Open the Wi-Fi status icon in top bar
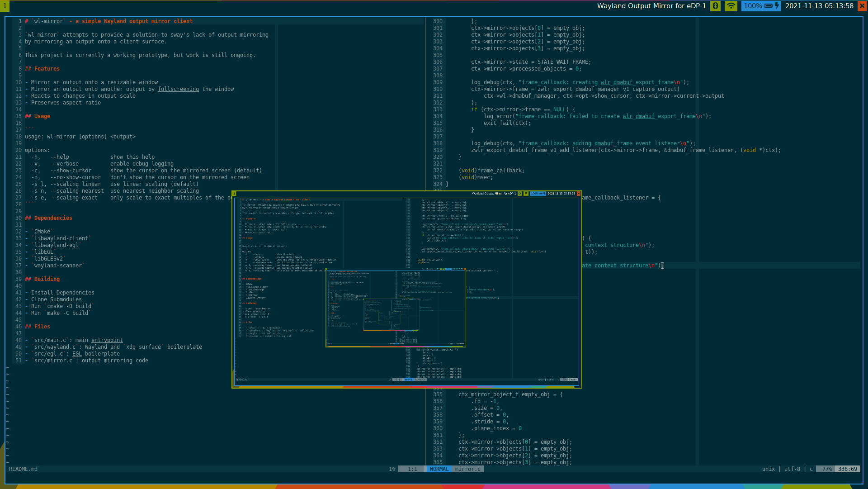Screen dimensions: 868x489 click(x=731, y=6)
